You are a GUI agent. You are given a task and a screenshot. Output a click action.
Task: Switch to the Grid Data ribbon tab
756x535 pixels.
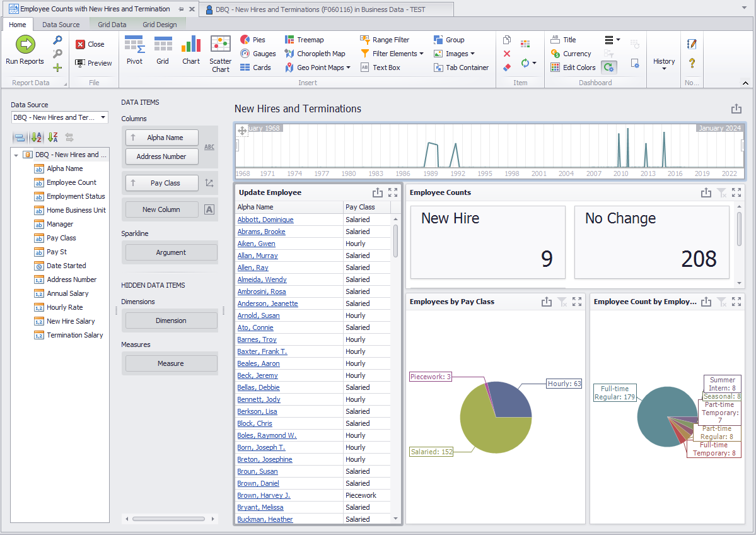112,25
